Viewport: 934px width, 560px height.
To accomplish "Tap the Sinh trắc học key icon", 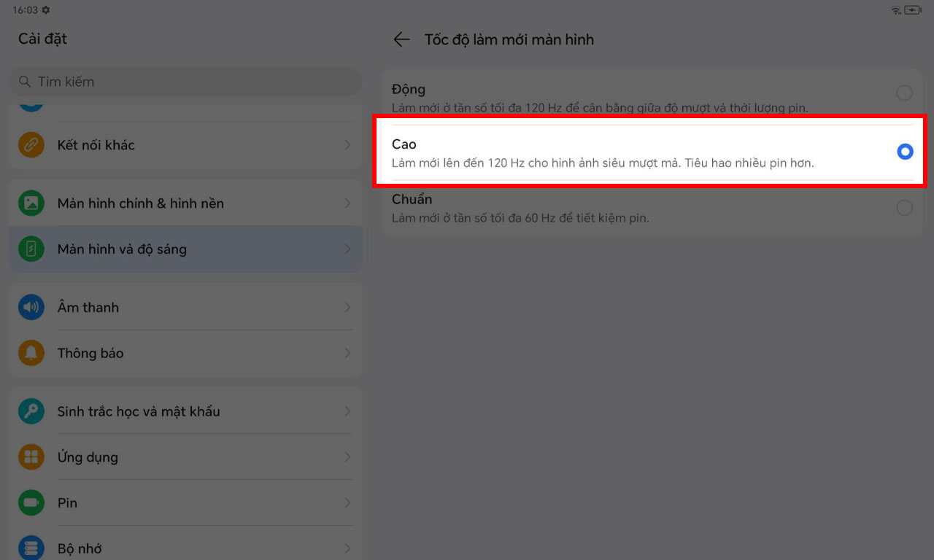I will (31, 411).
